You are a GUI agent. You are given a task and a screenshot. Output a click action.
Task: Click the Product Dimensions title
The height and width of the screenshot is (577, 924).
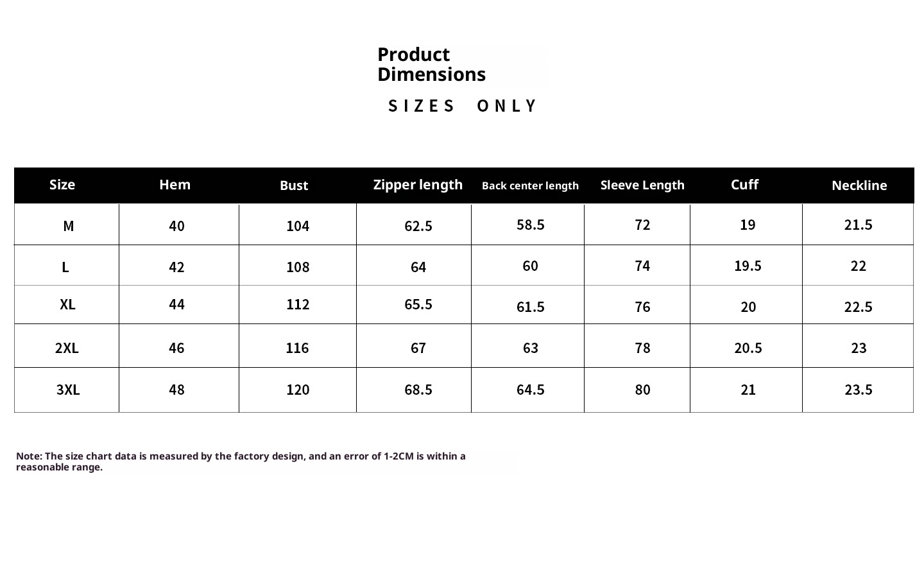431,64
